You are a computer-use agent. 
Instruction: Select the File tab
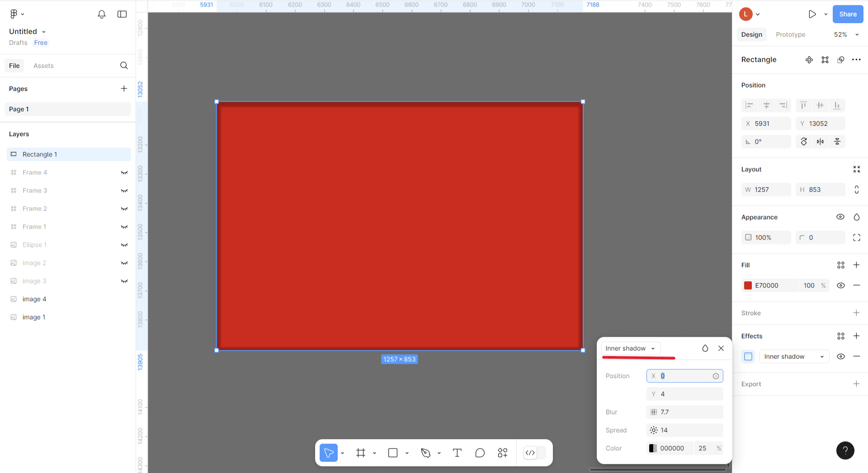pyautogui.click(x=14, y=66)
